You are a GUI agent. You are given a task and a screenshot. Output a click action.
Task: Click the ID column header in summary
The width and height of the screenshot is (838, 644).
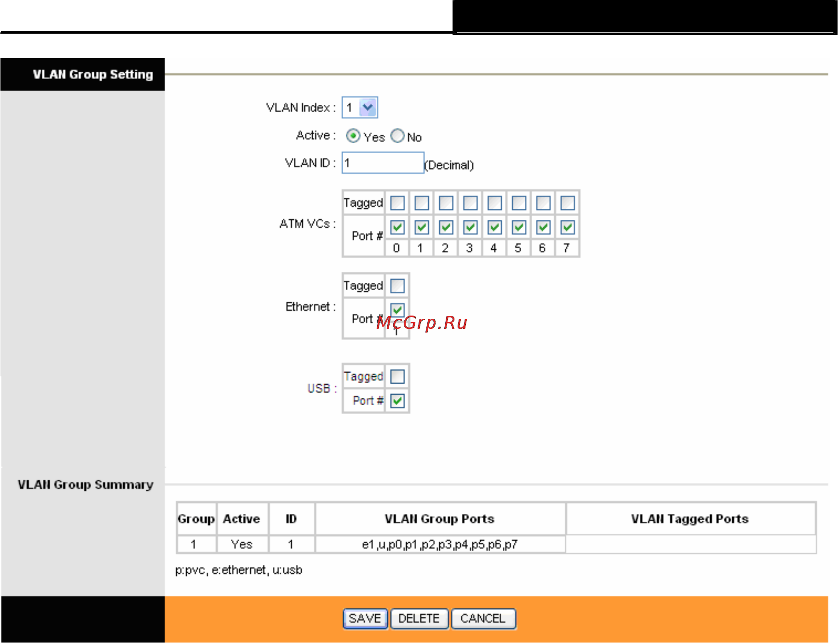[x=292, y=519]
